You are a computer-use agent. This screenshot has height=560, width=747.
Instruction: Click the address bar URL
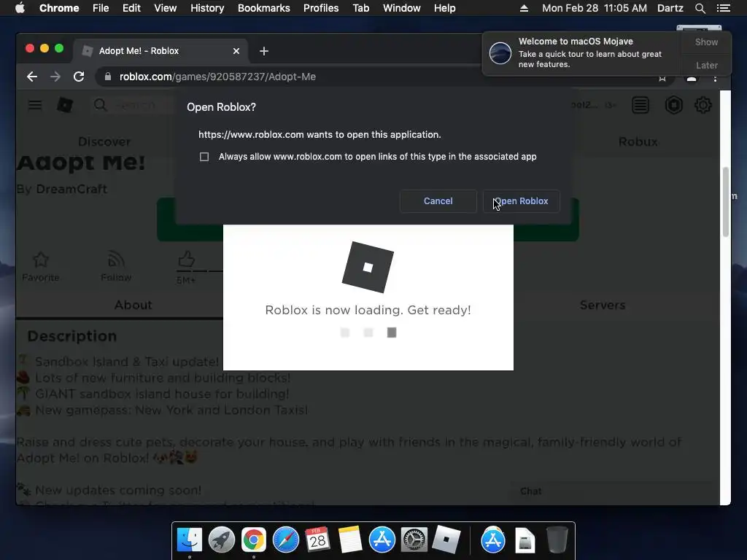pos(217,77)
